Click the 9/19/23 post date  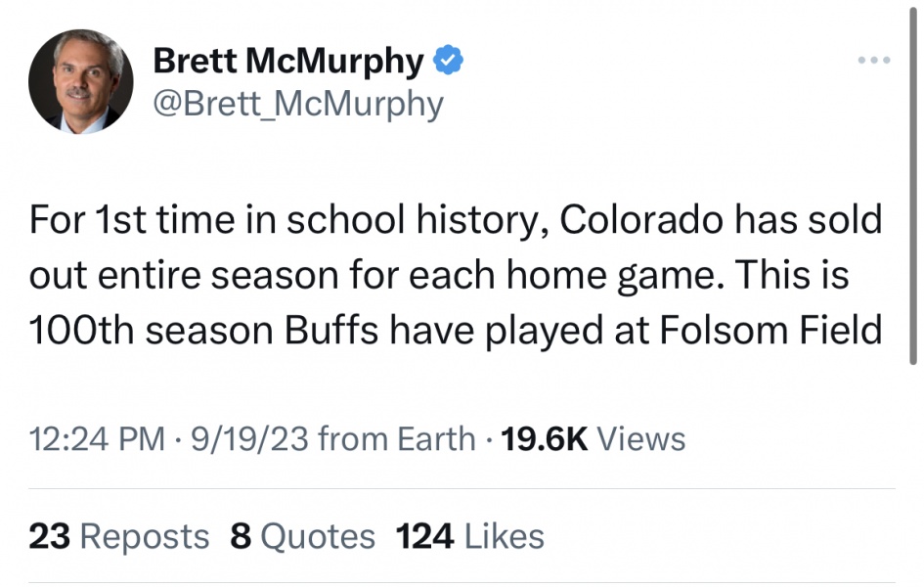pos(250,439)
